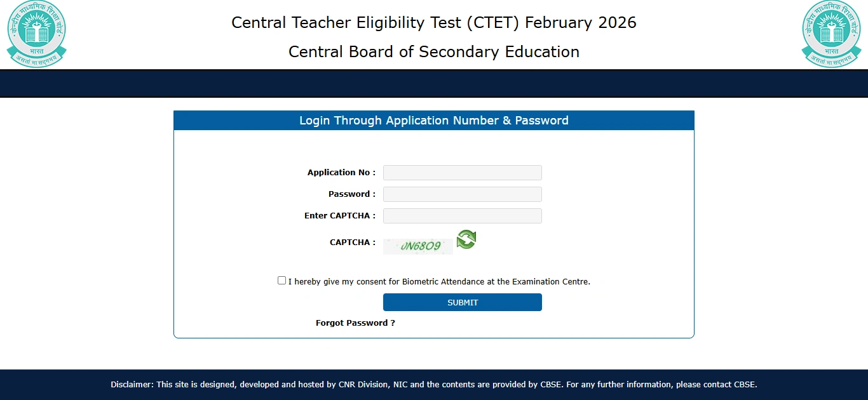Image resolution: width=868 pixels, height=400 pixels.
Task: Click the green circular arrows beside the CAPTCHA
Action: tap(466, 240)
